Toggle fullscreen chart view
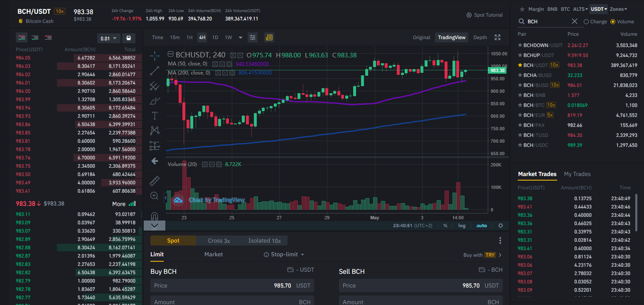 click(x=497, y=37)
